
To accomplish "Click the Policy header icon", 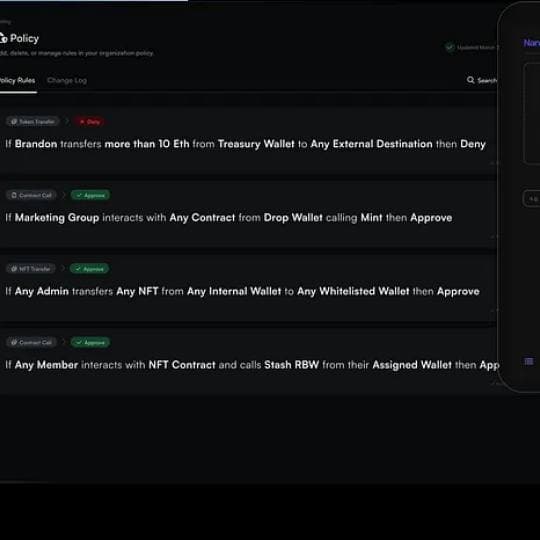I will [3, 38].
